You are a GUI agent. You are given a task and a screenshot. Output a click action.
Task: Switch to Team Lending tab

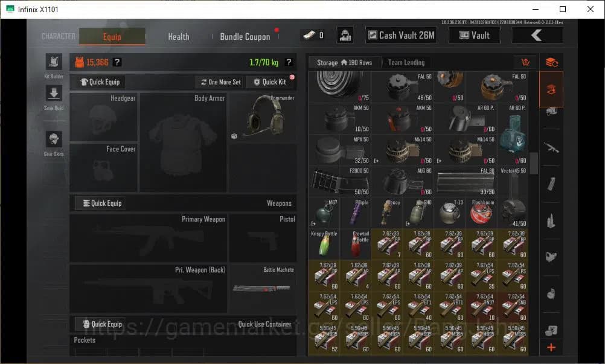pyautogui.click(x=406, y=62)
